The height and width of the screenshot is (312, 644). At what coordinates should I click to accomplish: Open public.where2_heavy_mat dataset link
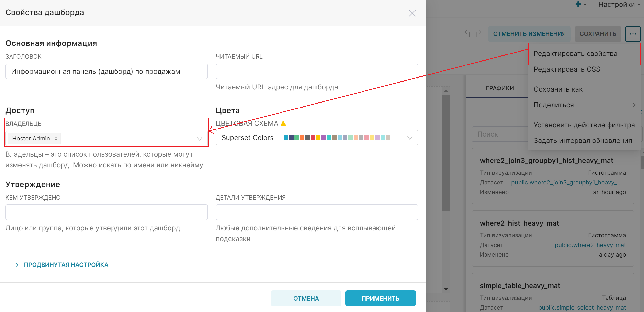click(590, 245)
